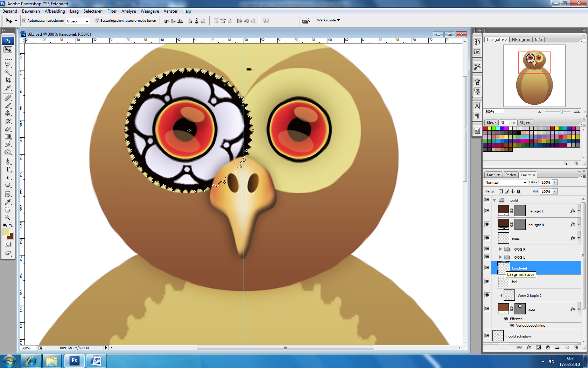The image size is (588, 368).
Task: Switch to the Stijlen tab
Action: pos(525,123)
